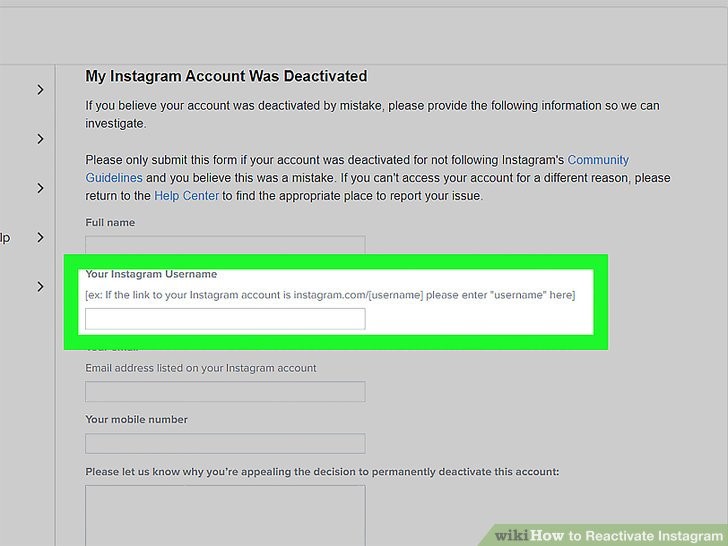Click the heading 'My Instagram Account Was Deactivated'
This screenshot has width=728, height=546.
pos(226,76)
